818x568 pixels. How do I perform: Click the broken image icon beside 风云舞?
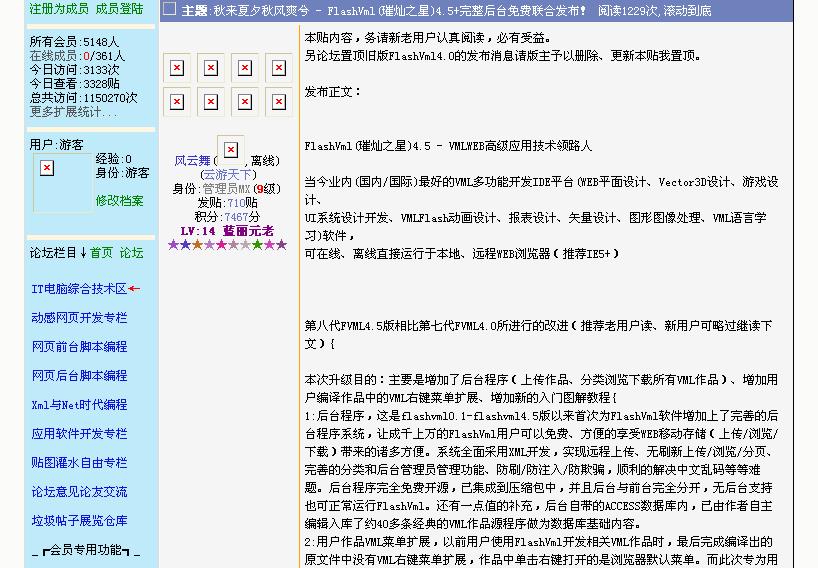(231, 150)
